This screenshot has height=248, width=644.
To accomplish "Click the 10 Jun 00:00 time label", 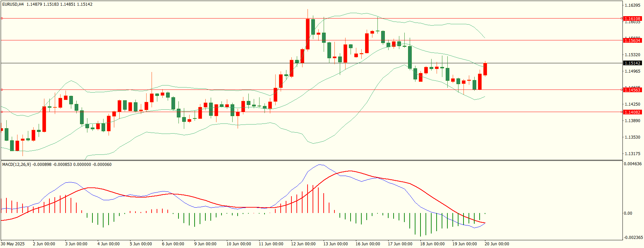I will coord(239,244).
